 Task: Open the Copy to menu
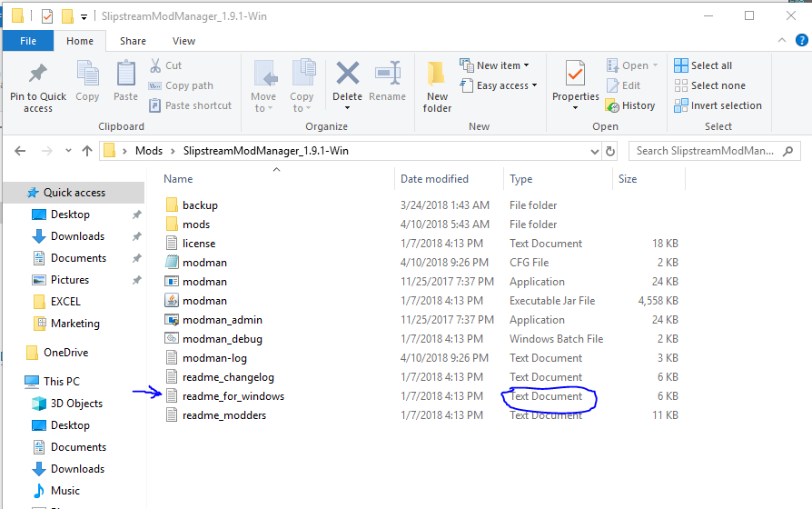tap(302, 86)
